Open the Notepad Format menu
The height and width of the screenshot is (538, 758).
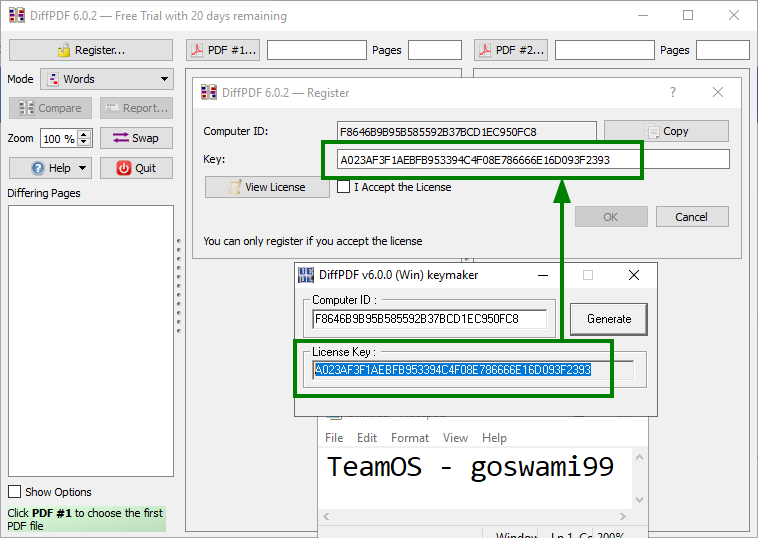(410, 438)
